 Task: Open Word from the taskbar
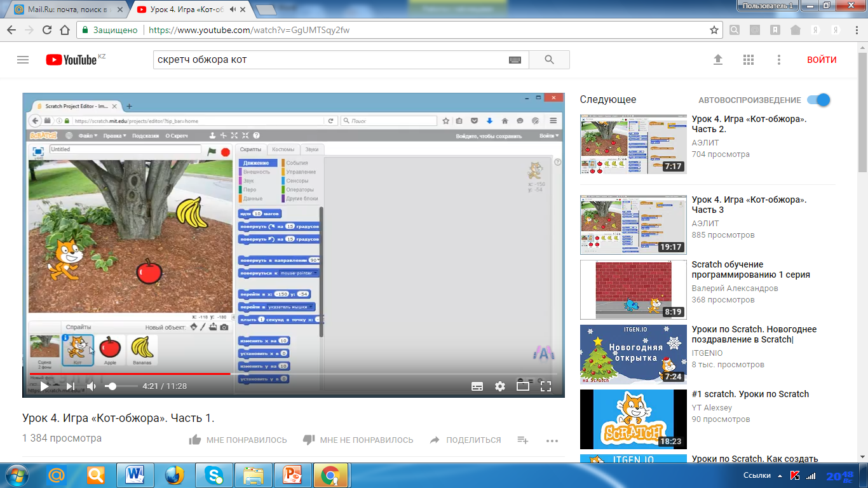coord(135,475)
